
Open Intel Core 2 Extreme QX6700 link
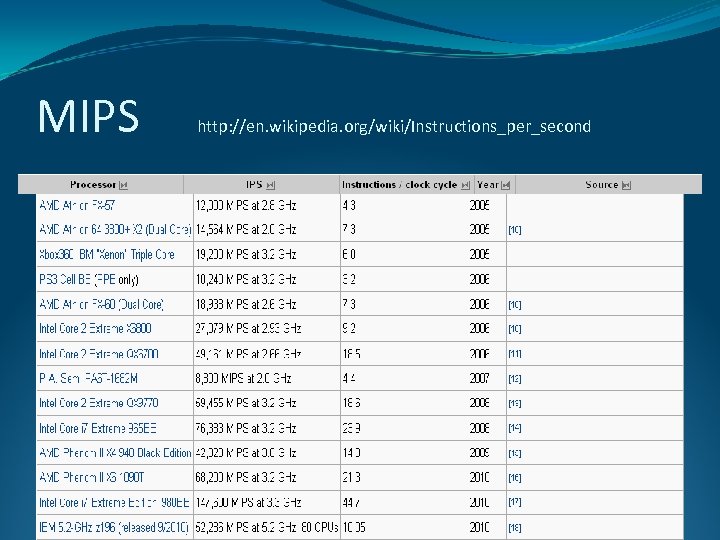click(99, 354)
